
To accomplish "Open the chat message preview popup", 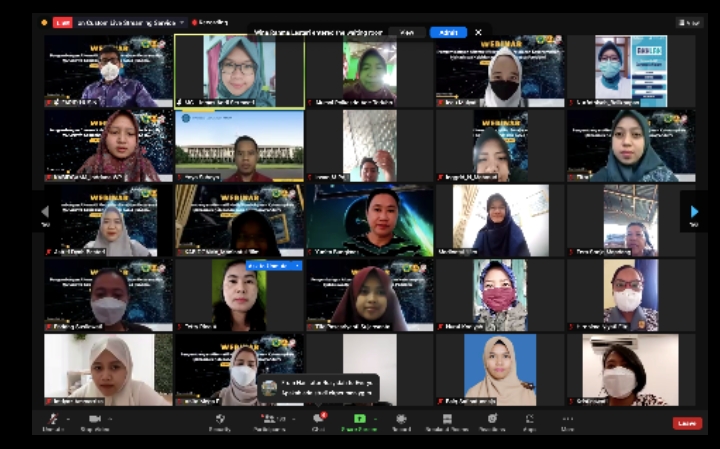I will [x=319, y=388].
